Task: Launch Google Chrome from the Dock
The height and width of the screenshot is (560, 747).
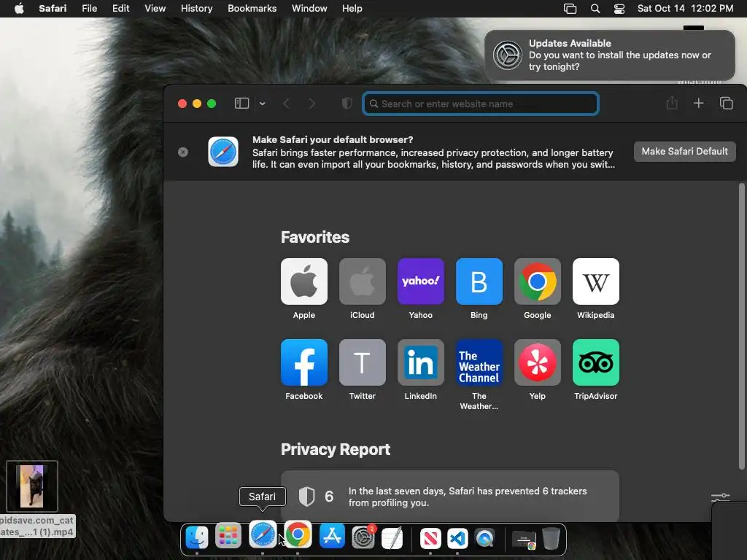Action: 298,534
